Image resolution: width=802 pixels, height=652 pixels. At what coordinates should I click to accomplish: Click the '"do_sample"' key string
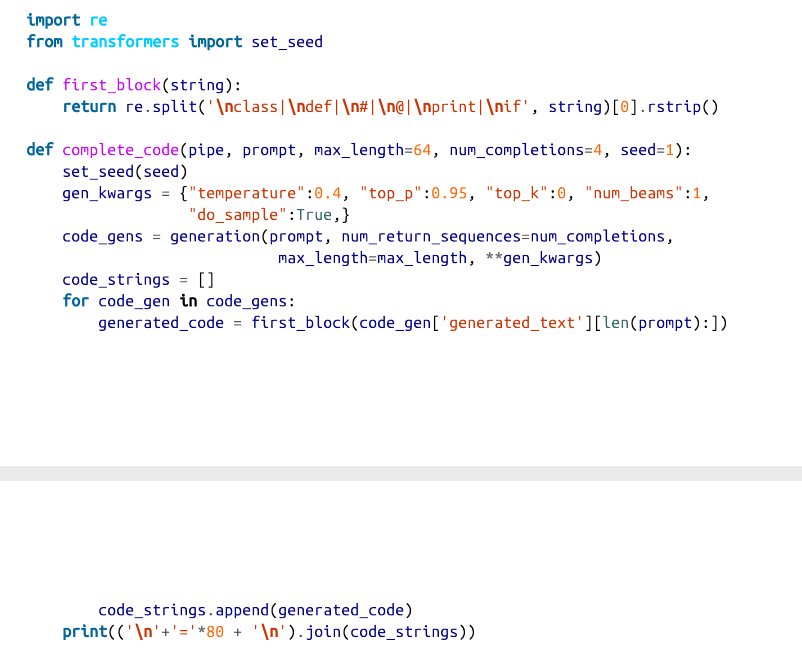pos(238,215)
